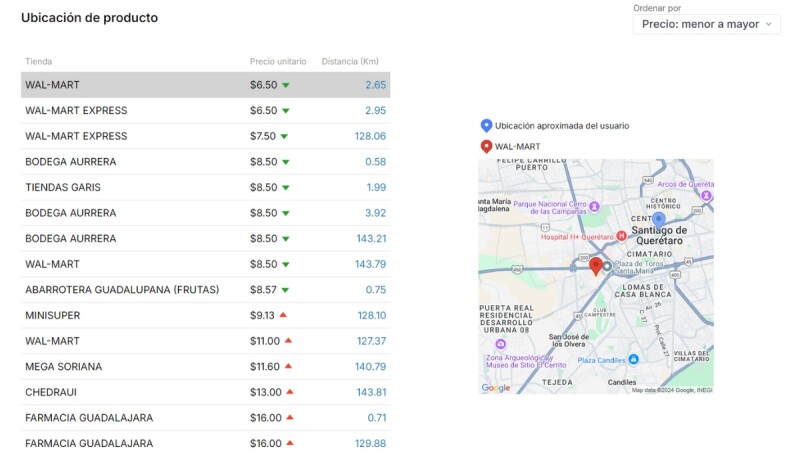Select BODEGA AURRERA row with distance 0.58
The width and height of the screenshot is (800, 453).
click(x=206, y=162)
